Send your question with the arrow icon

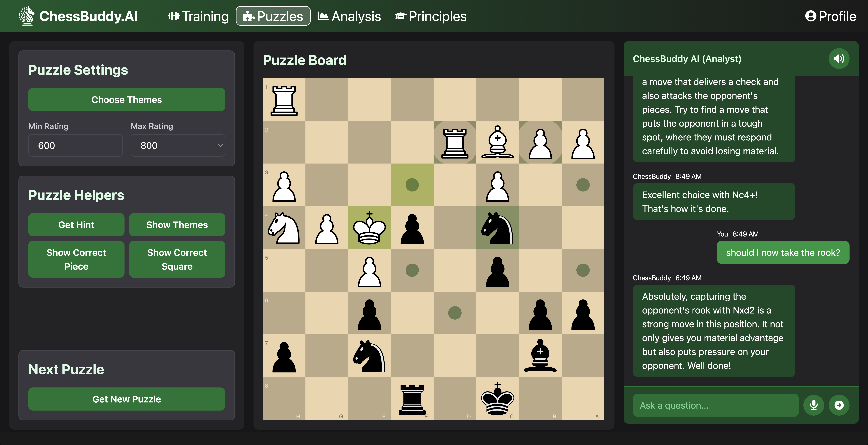tap(839, 405)
